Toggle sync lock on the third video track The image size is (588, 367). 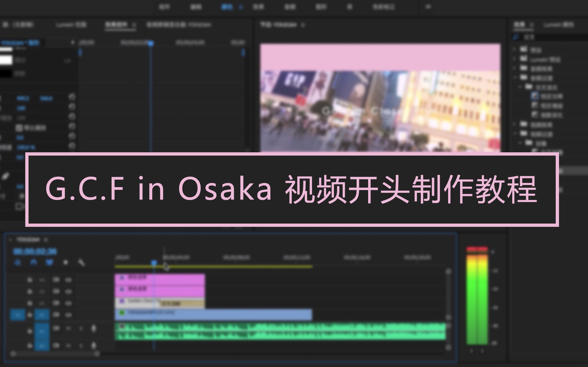click(x=56, y=303)
